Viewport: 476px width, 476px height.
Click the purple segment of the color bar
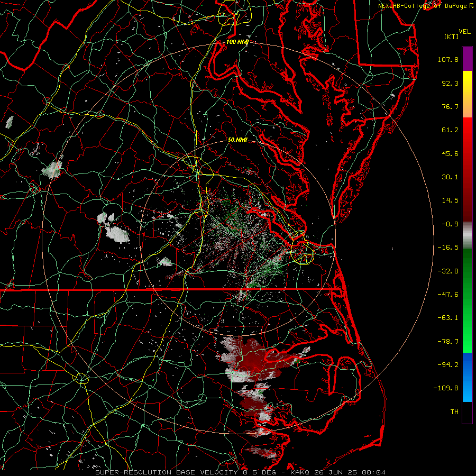[467, 59]
